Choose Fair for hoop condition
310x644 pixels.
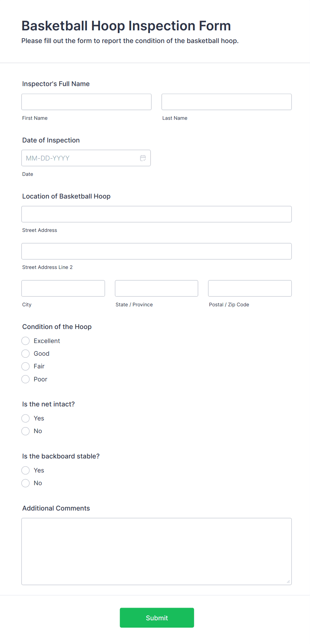coord(26,366)
